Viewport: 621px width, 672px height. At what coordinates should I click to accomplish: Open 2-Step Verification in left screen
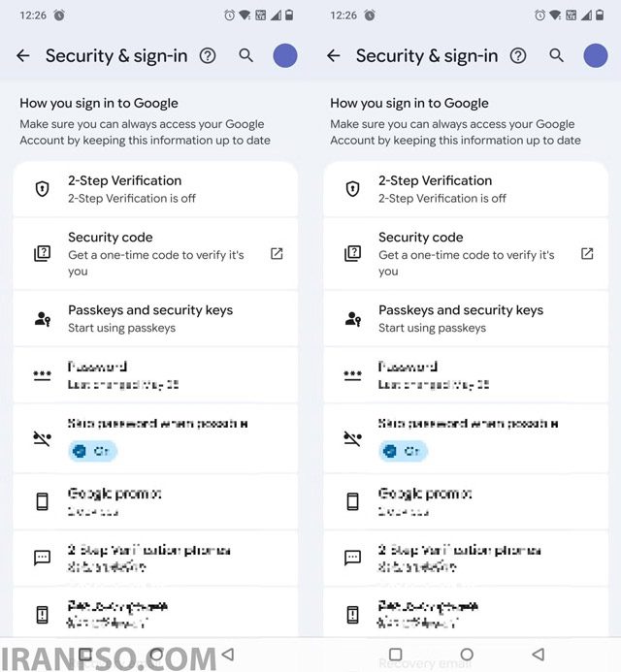coord(155,189)
